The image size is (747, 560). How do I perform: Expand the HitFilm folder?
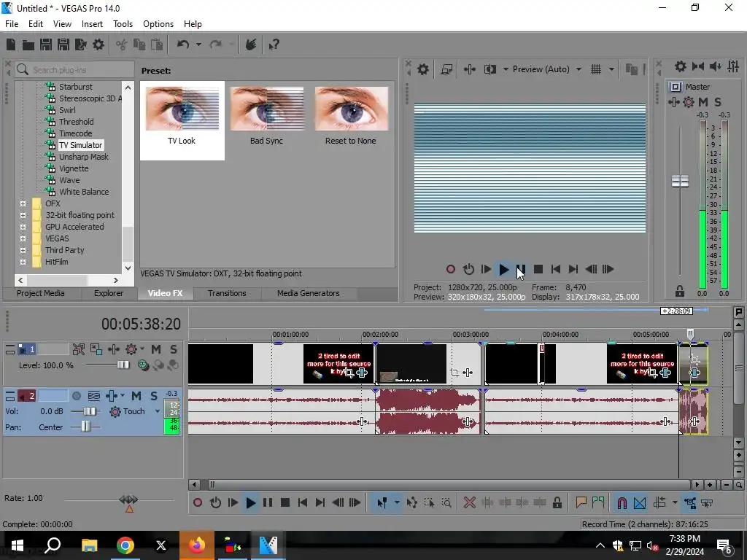click(x=23, y=262)
